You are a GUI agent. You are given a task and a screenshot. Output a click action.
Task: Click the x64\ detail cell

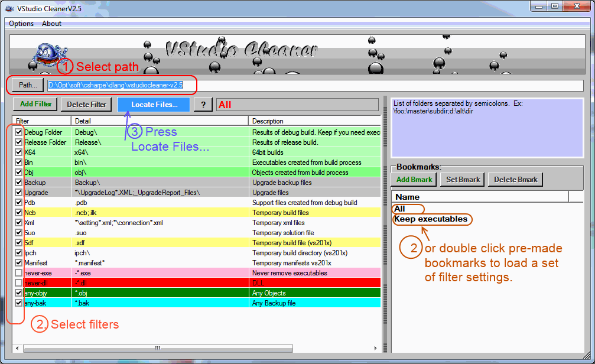pos(81,152)
